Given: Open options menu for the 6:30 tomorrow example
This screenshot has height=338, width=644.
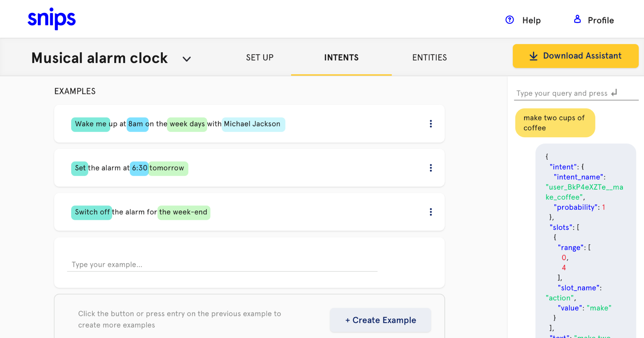Looking at the screenshot, I should [x=431, y=168].
